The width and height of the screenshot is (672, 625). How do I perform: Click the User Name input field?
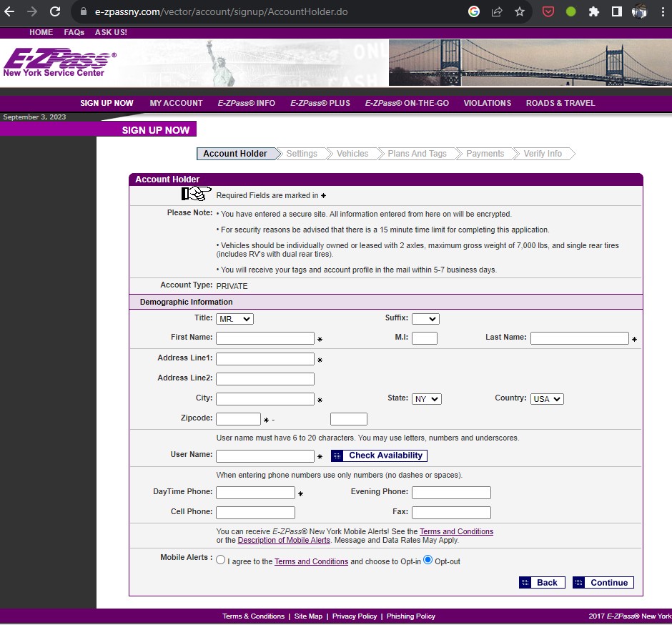[x=265, y=456]
